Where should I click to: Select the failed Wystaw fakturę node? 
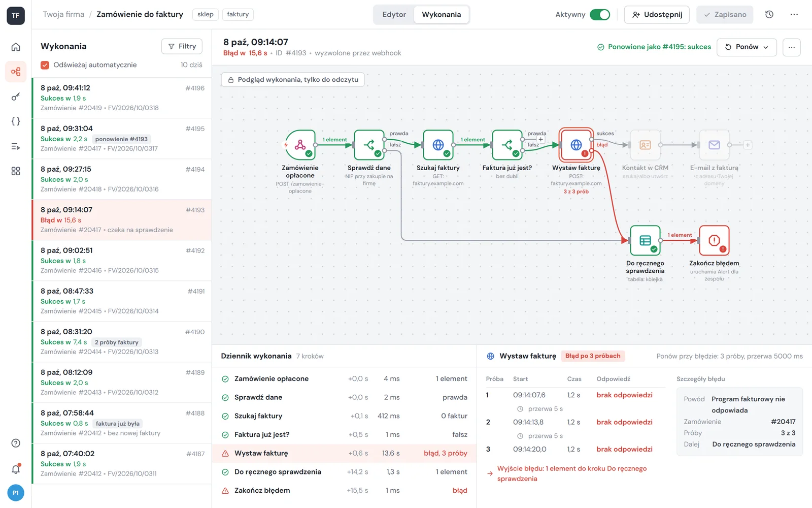(576, 145)
